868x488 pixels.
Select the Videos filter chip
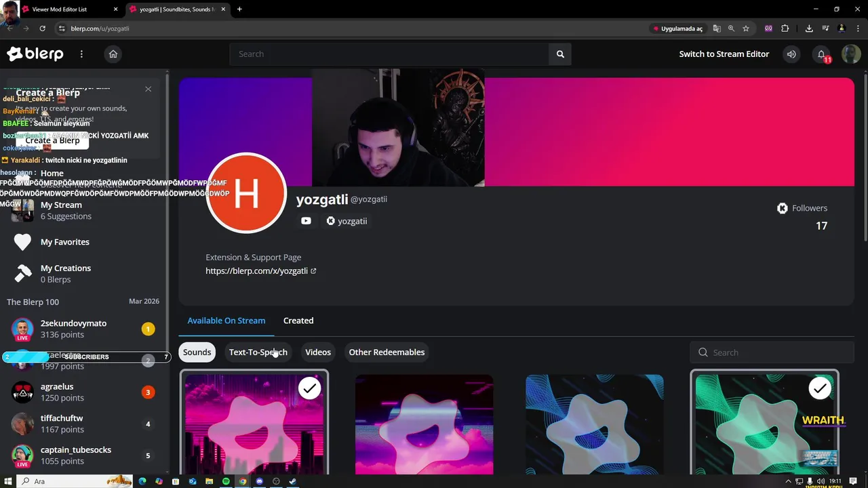[x=318, y=352]
